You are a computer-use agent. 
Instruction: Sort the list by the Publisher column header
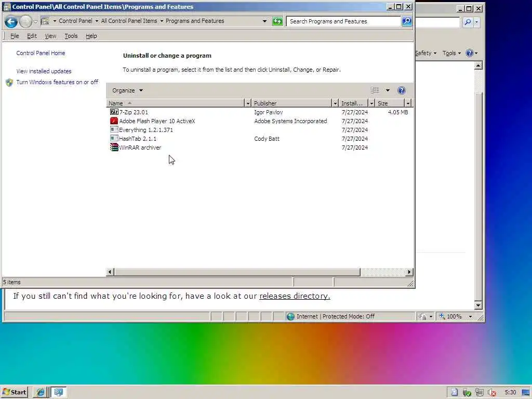(x=292, y=103)
